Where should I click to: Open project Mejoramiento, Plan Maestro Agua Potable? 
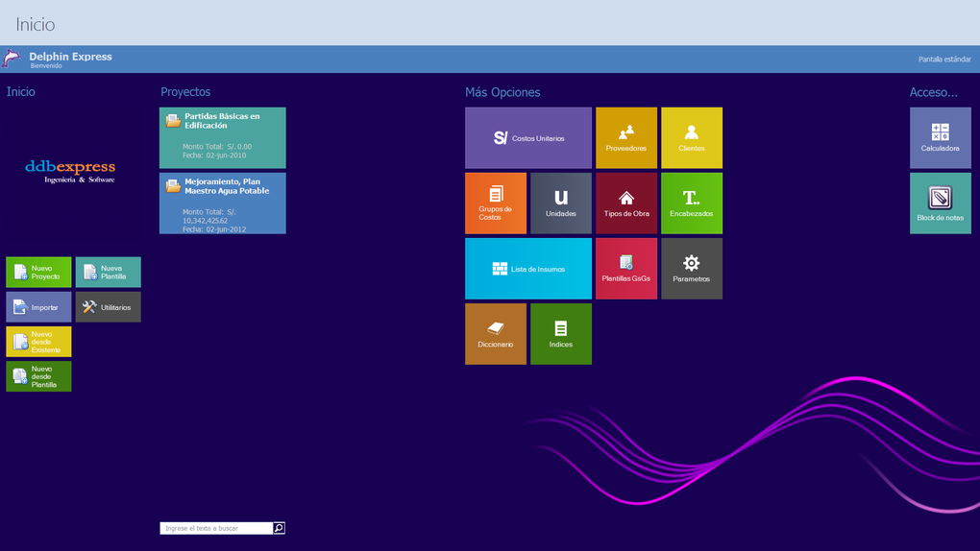click(223, 204)
